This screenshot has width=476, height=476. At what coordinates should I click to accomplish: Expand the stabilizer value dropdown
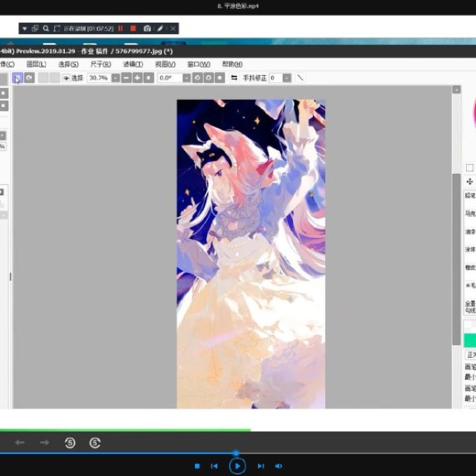[x=287, y=78]
